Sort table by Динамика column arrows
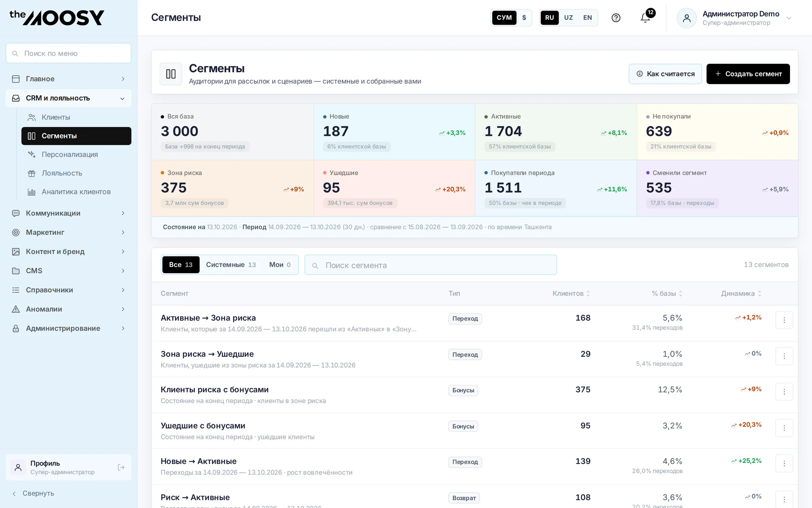This screenshot has height=508, width=812. tap(759, 294)
